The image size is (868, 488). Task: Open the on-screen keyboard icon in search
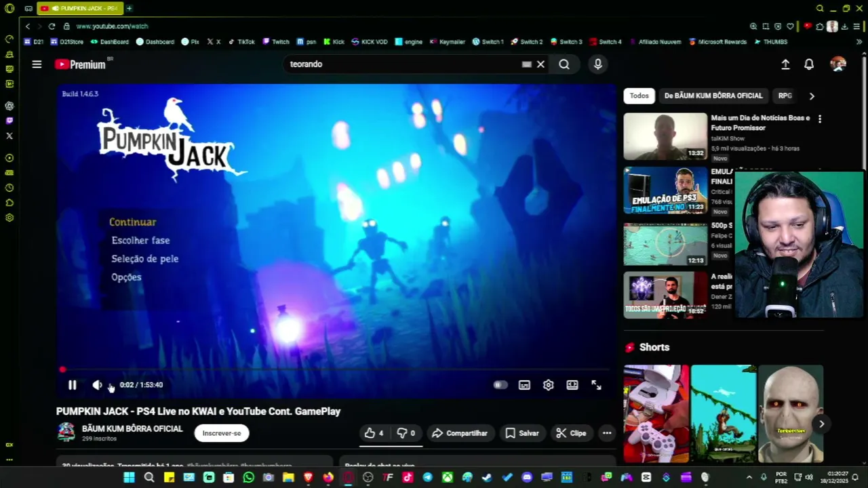[527, 64]
